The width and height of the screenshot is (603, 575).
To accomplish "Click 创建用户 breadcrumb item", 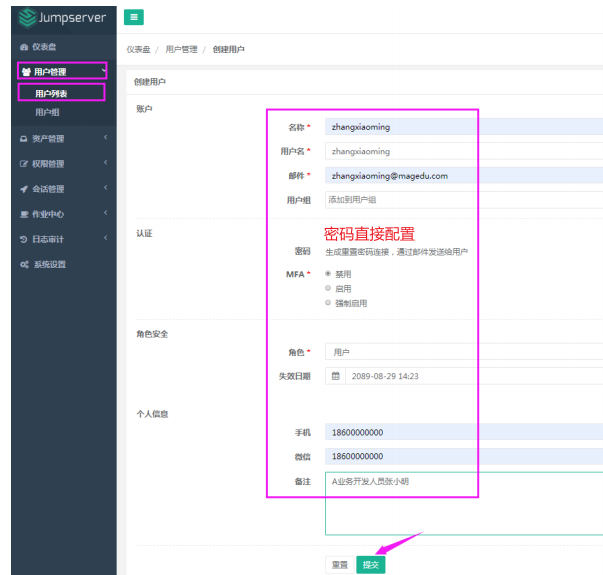I will pyautogui.click(x=228, y=49).
